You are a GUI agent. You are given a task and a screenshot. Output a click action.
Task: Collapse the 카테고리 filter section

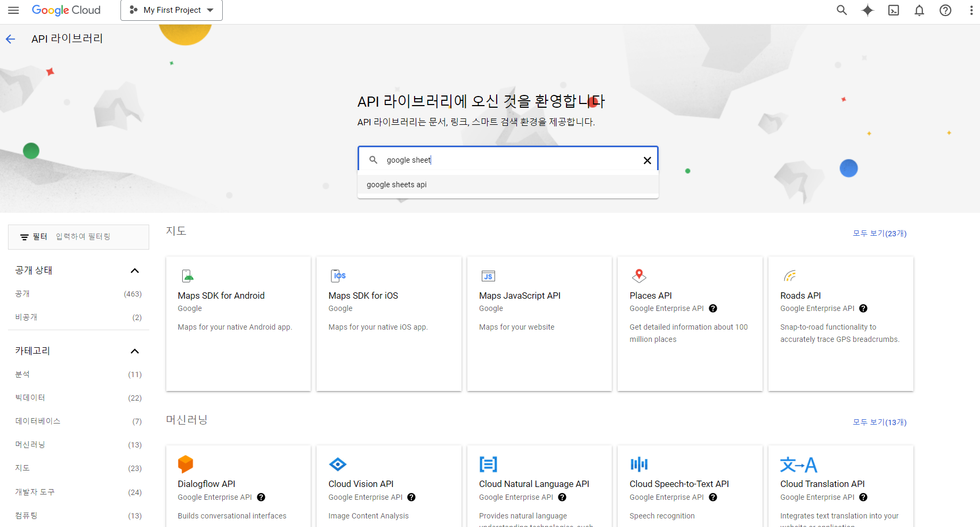135,351
